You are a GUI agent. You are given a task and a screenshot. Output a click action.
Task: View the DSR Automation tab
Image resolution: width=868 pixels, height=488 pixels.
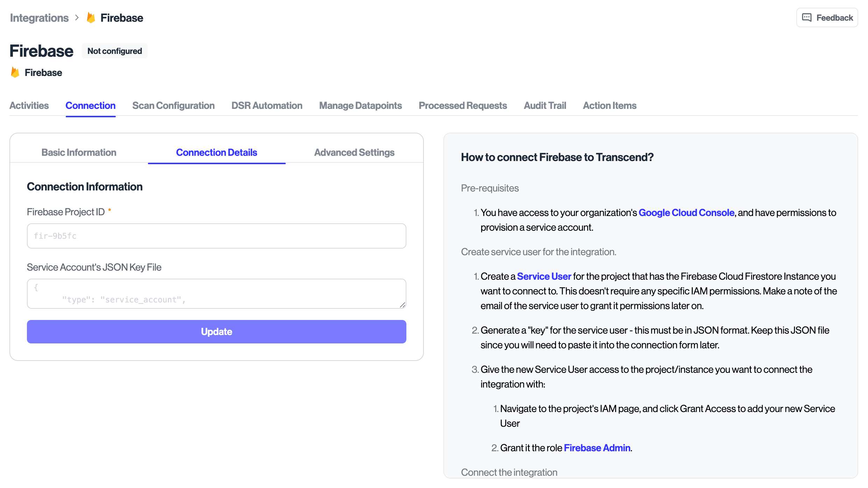[x=266, y=105]
